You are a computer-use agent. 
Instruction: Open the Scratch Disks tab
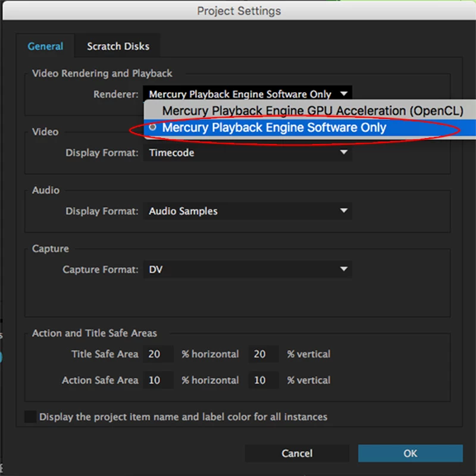click(118, 46)
